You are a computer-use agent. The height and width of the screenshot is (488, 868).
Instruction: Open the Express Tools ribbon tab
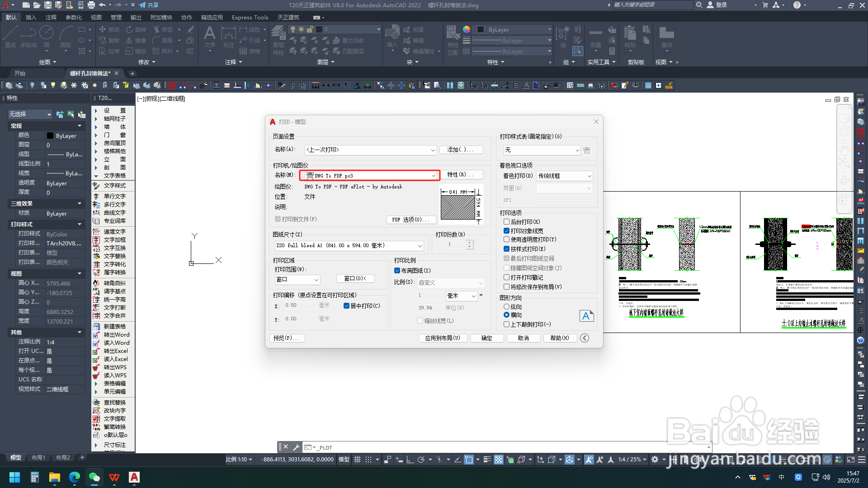click(x=250, y=17)
